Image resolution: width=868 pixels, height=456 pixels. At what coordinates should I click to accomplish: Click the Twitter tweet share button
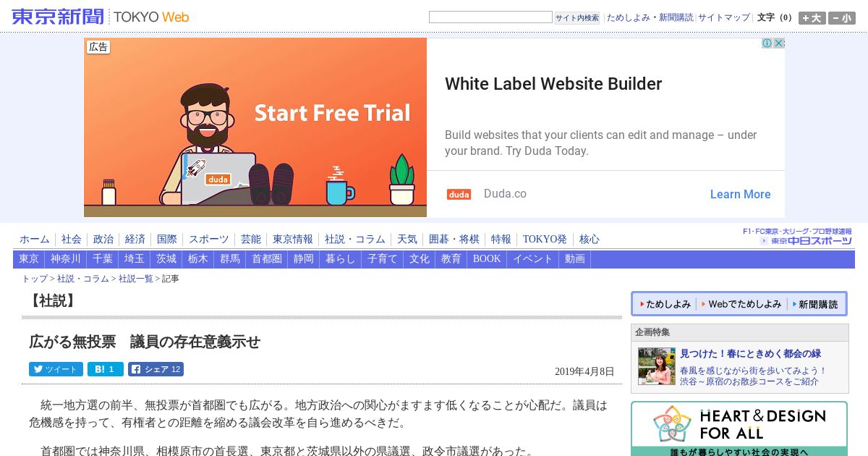click(x=56, y=369)
